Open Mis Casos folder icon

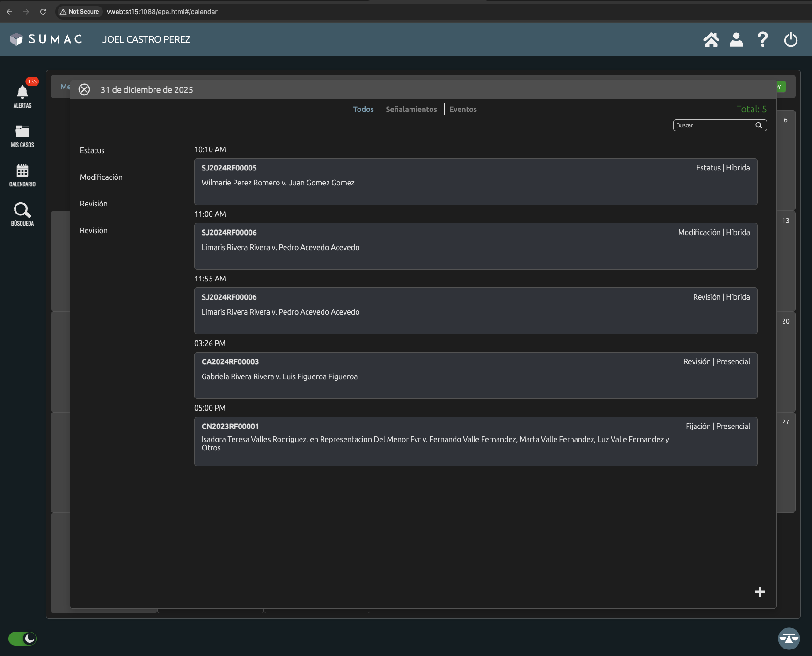pyautogui.click(x=22, y=133)
